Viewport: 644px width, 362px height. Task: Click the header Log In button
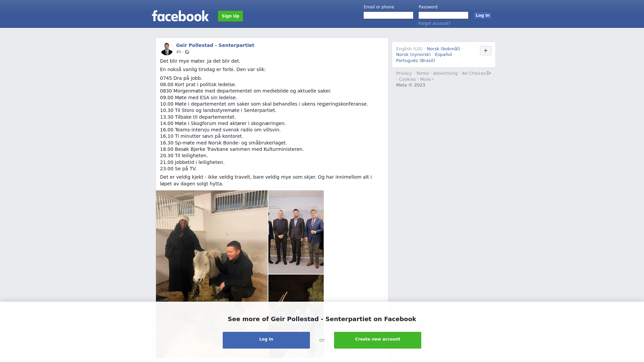(482, 15)
